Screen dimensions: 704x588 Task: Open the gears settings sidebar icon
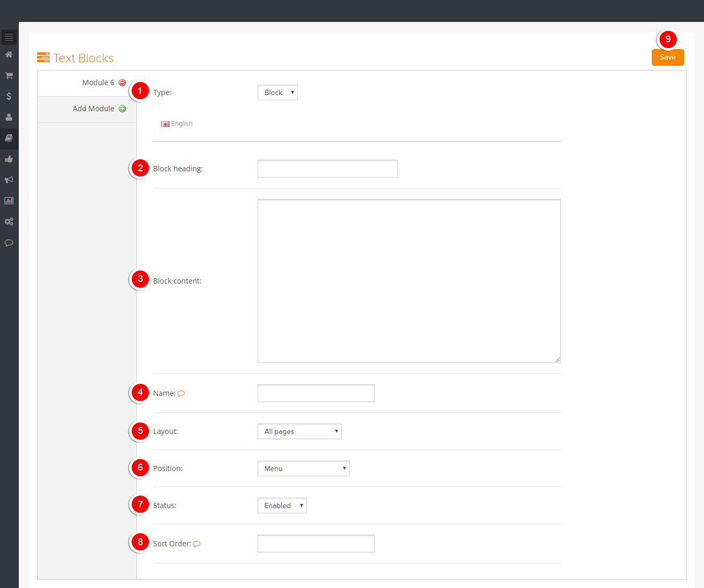(x=9, y=221)
